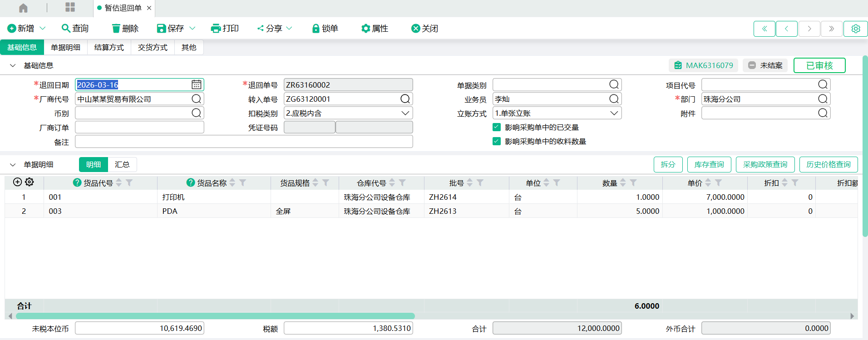The height and width of the screenshot is (340, 868).
Task: Click the 锁单 lock icon
Action: [x=316, y=29]
